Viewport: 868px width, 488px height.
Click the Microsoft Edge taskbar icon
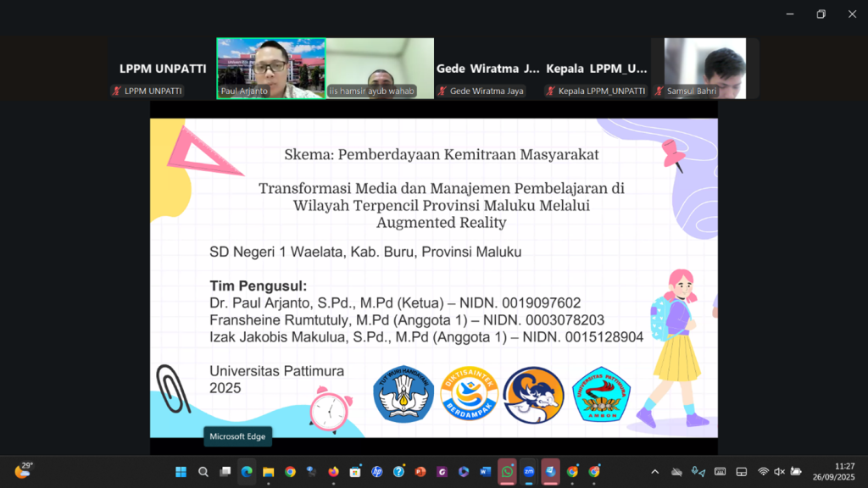tap(247, 472)
